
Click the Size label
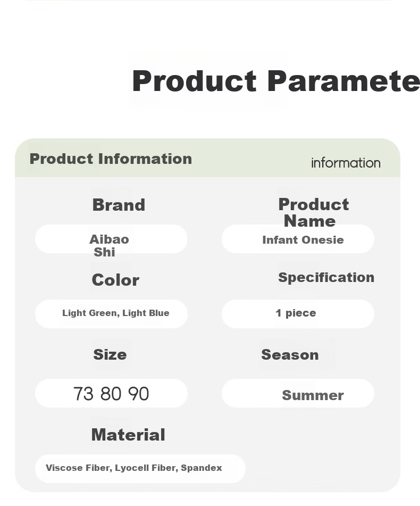pos(110,355)
